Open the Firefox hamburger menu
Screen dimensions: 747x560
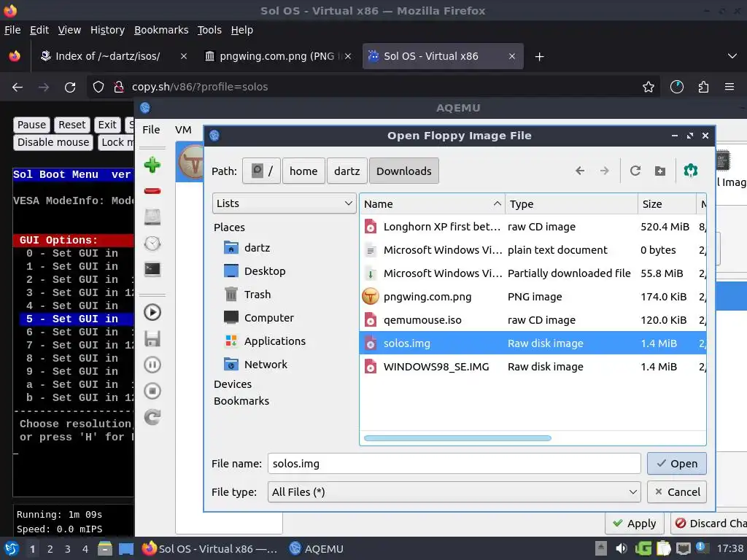729,87
